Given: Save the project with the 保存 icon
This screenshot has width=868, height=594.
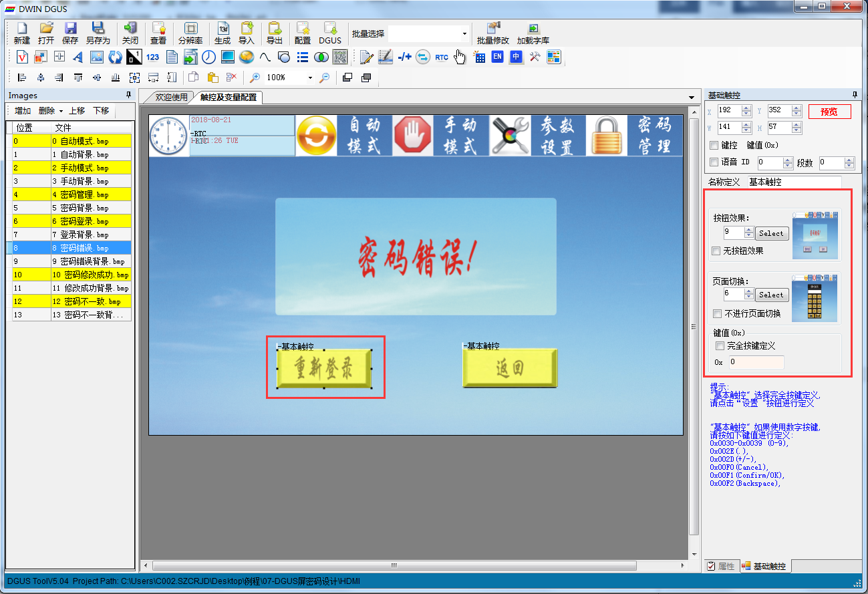Looking at the screenshot, I should click(70, 33).
